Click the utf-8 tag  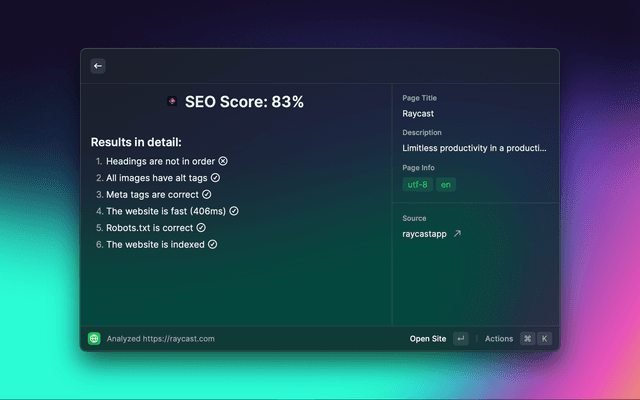417,185
